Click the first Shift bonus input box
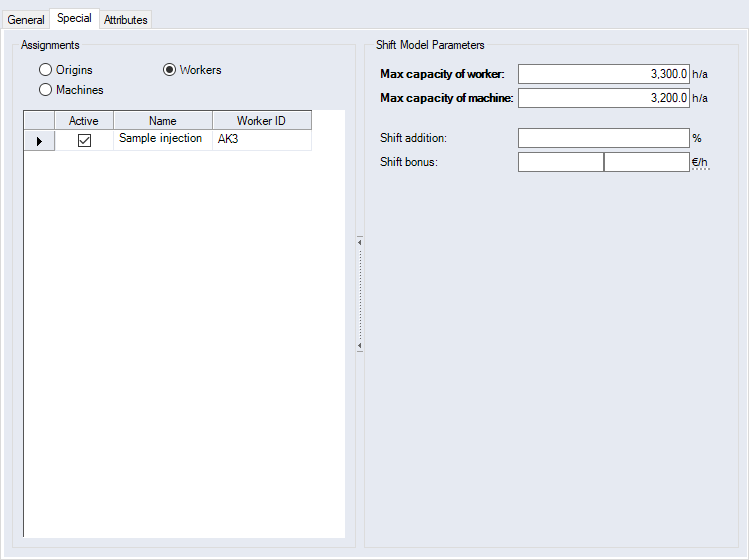 pos(560,162)
